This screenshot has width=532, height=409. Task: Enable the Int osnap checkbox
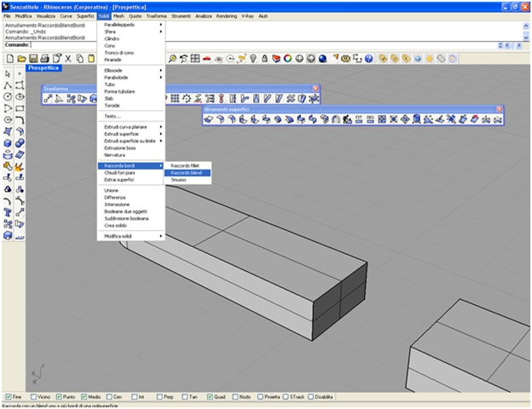(135, 397)
